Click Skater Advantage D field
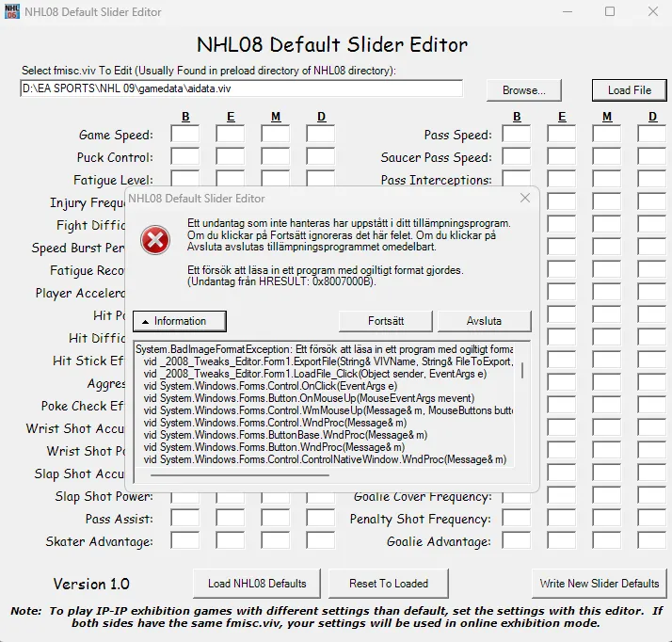Image resolution: width=672 pixels, height=642 pixels. click(321, 541)
